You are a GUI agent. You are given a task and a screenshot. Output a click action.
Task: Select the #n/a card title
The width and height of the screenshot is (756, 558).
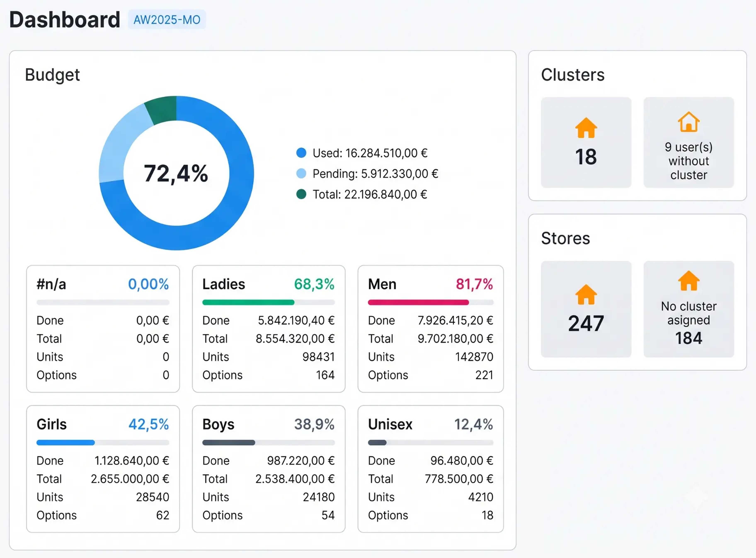[x=51, y=284]
